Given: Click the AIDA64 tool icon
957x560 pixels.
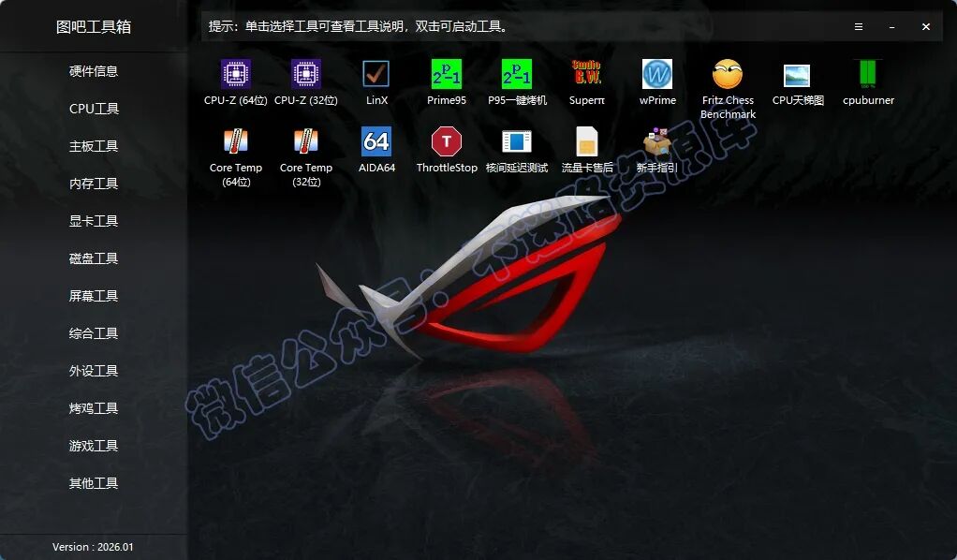Looking at the screenshot, I should point(376,141).
